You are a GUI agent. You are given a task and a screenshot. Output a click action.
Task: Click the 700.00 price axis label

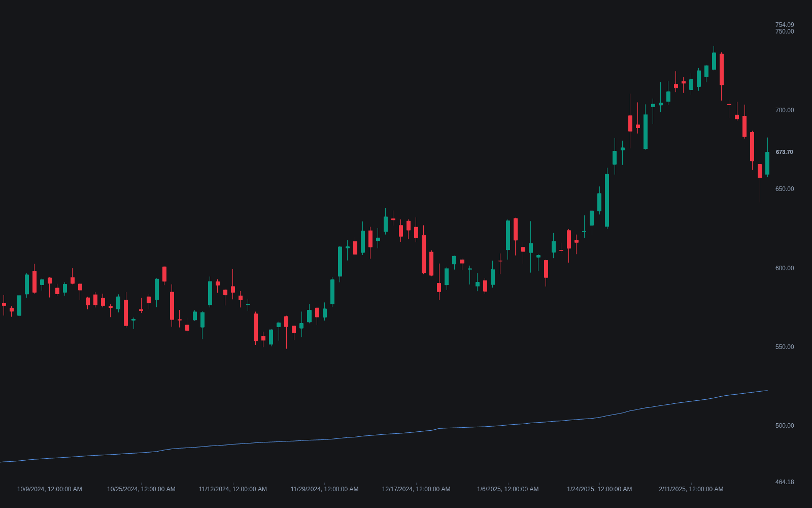coord(785,110)
